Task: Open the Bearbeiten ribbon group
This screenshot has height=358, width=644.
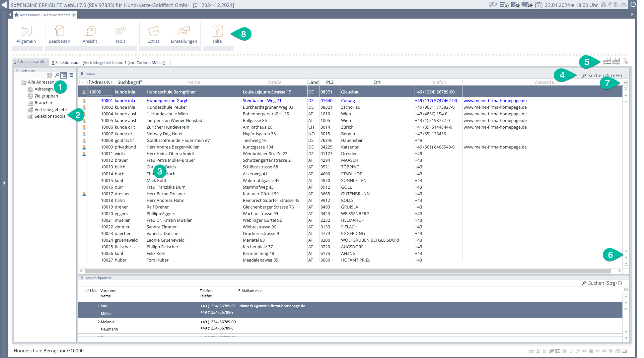Action: (59, 34)
